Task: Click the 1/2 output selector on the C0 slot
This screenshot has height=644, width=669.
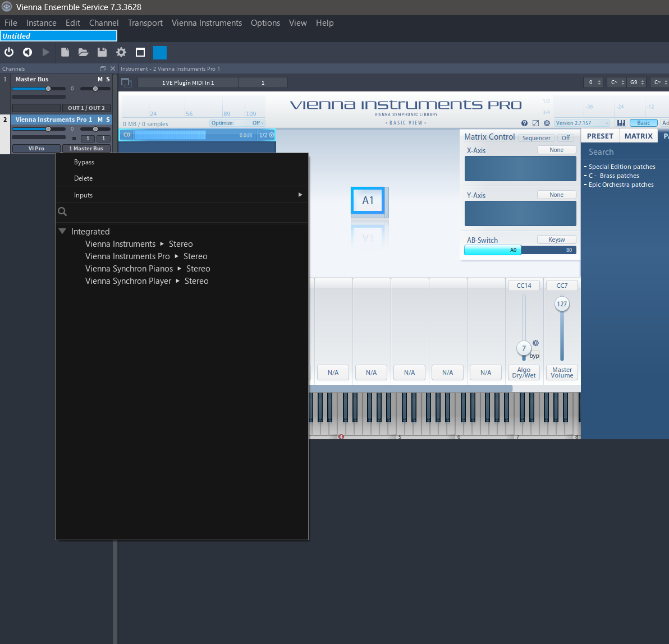Action: [x=267, y=135]
